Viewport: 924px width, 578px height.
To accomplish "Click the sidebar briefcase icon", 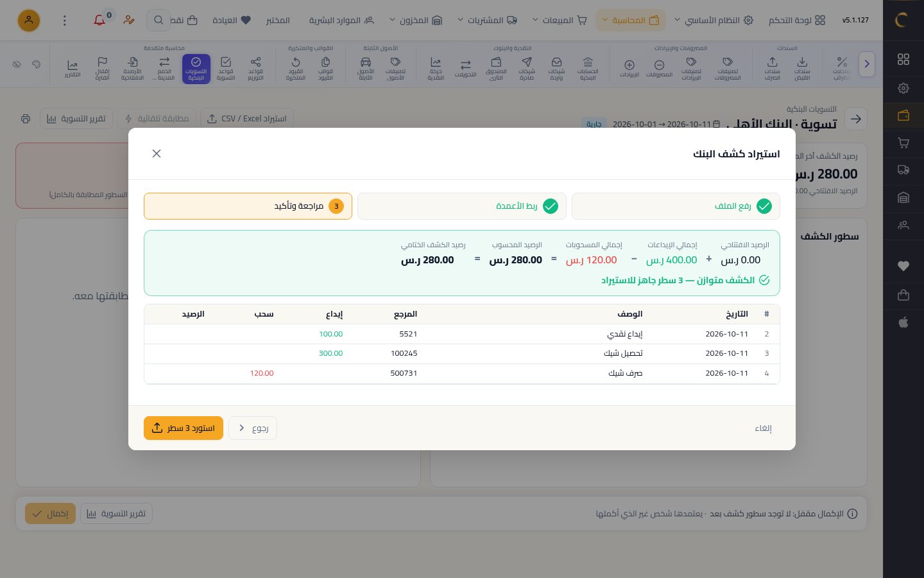I will point(903,295).
